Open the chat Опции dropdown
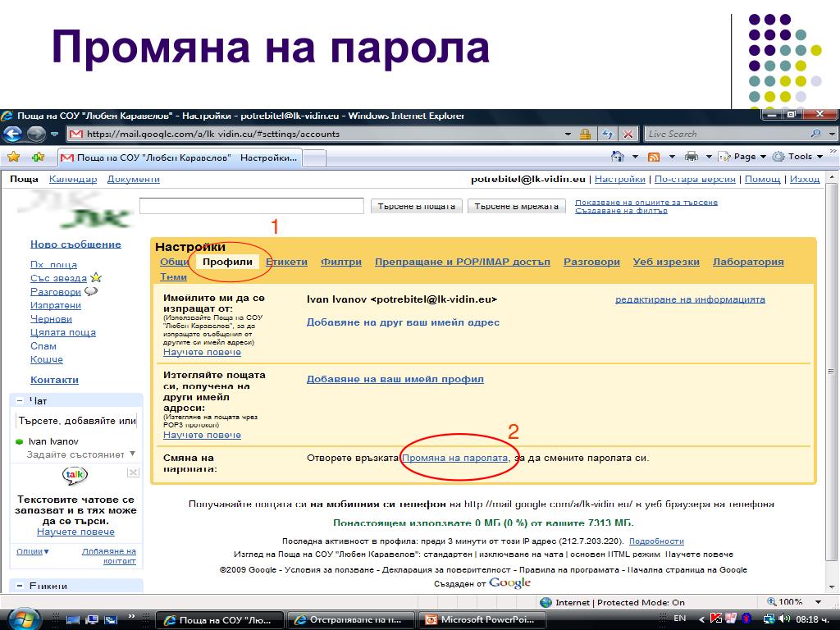Screen dimensions: 840x630 click(x=33, y=551)
